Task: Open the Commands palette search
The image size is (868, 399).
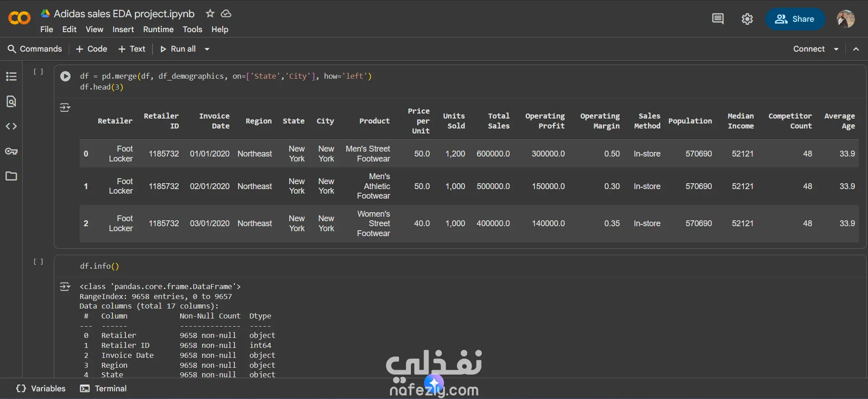Action: (x=35, y=49)
